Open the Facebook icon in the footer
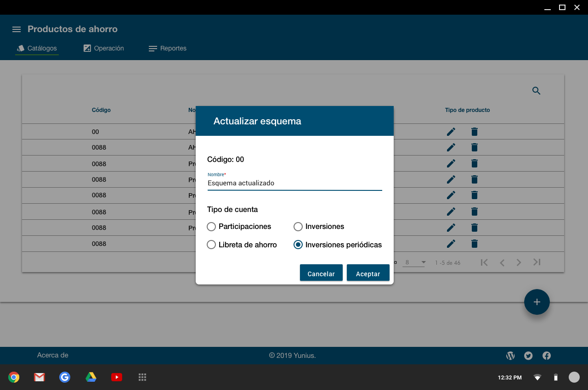588x390 pixels. [x=547, y=356]
